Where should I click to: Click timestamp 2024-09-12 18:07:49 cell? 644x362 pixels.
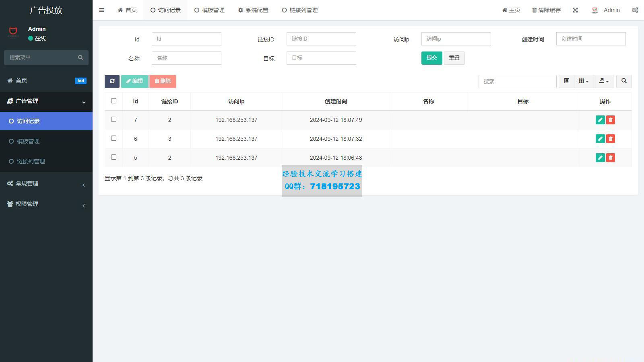point(336,120)
